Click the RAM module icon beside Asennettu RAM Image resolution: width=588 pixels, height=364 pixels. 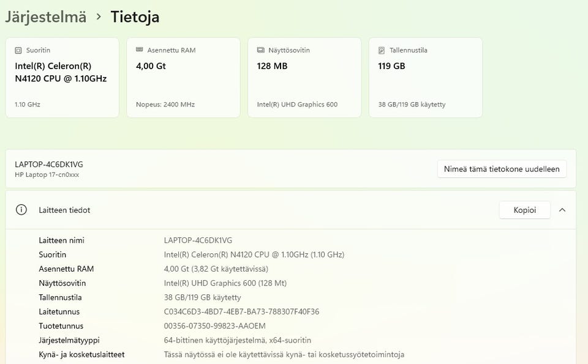point(140,50)
